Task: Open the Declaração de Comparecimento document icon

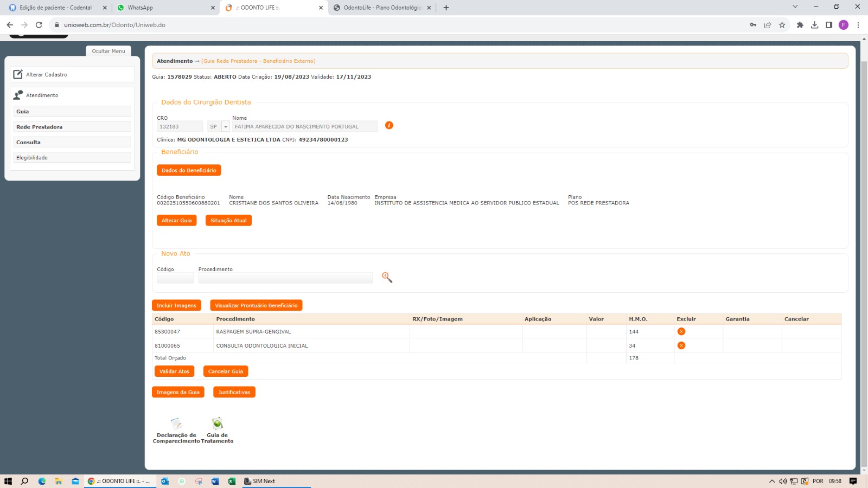Action: (176, 423)
